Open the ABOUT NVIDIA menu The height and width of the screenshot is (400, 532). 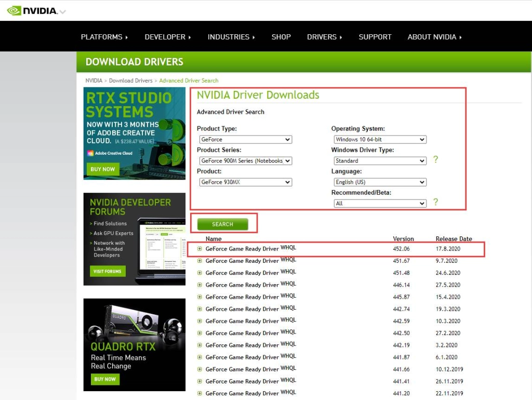(x=434, y=37)
